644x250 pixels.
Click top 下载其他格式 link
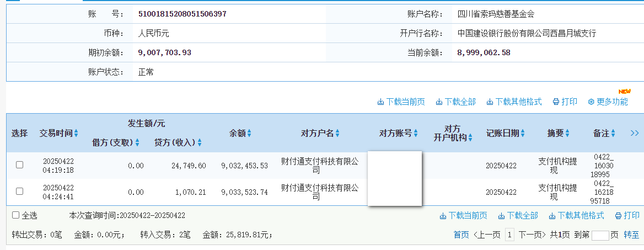pyautogui.click(x=514, y=102)
